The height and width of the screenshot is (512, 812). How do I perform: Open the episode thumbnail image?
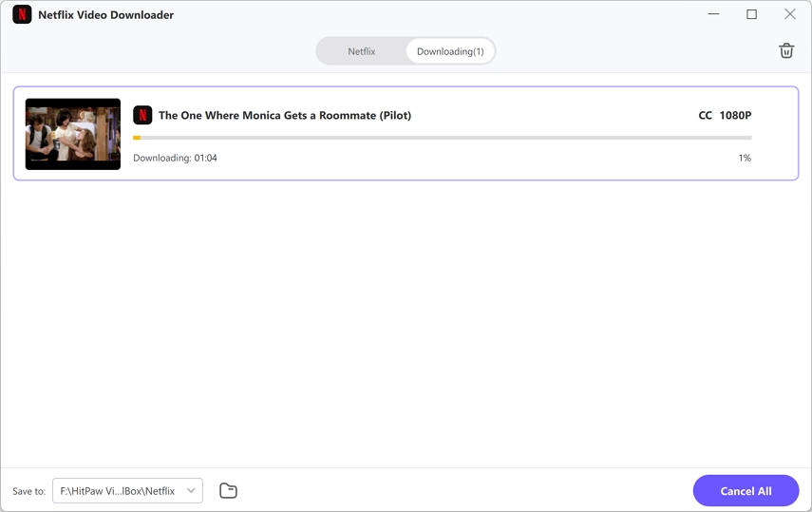coord(73,134)
